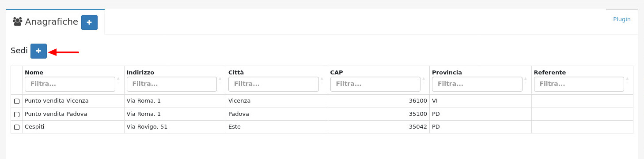Sort by Provincia column arrows

tap(526, 80)
